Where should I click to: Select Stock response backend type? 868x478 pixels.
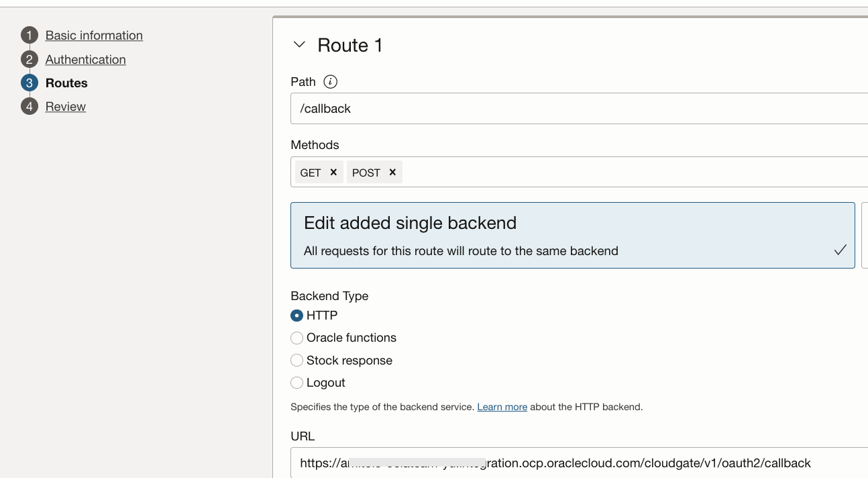297,361
